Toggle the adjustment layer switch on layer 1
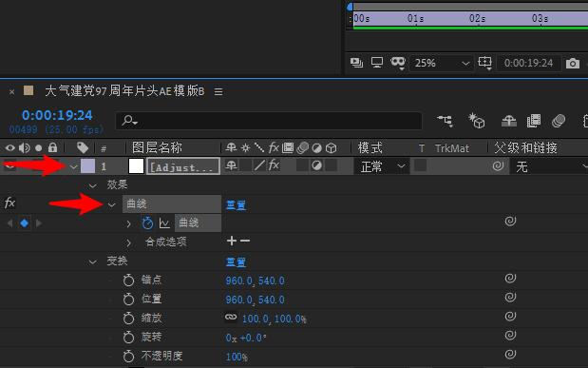The width and height of the screenshot is (588, 368). (x=316, y=165)
